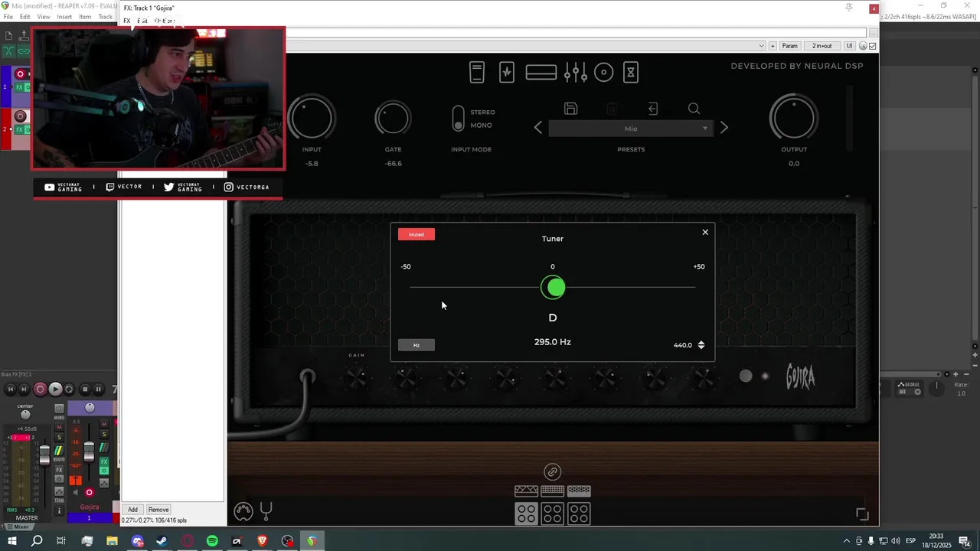The height and width of the screenshot is (551, 980).
Task: Select the second cabinet four-speaker icon
Action: coord(553,514)
